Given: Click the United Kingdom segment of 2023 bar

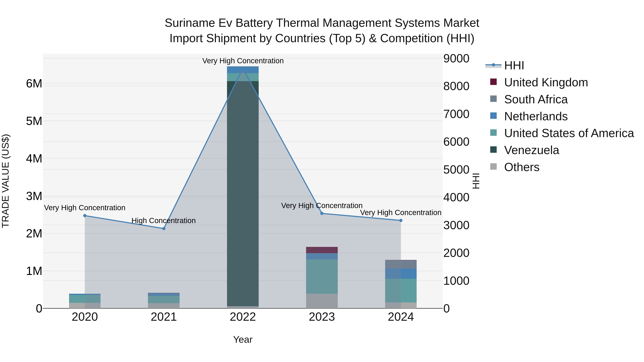Looking at the screenshot, I should click(322, 250).
